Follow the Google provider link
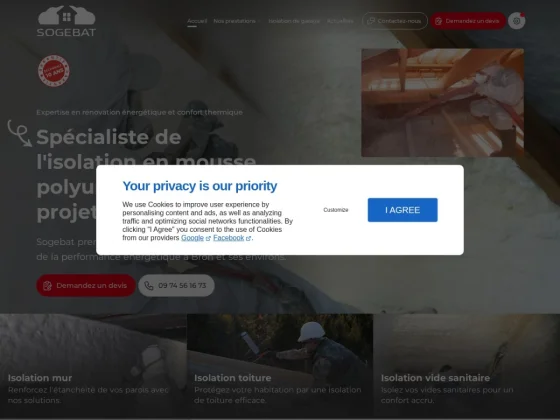The height and width of the screenshot is (420, 560). 192,238
